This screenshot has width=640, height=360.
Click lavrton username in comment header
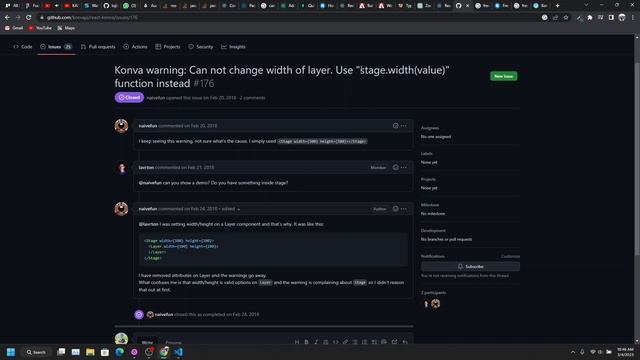click(146, 167)
